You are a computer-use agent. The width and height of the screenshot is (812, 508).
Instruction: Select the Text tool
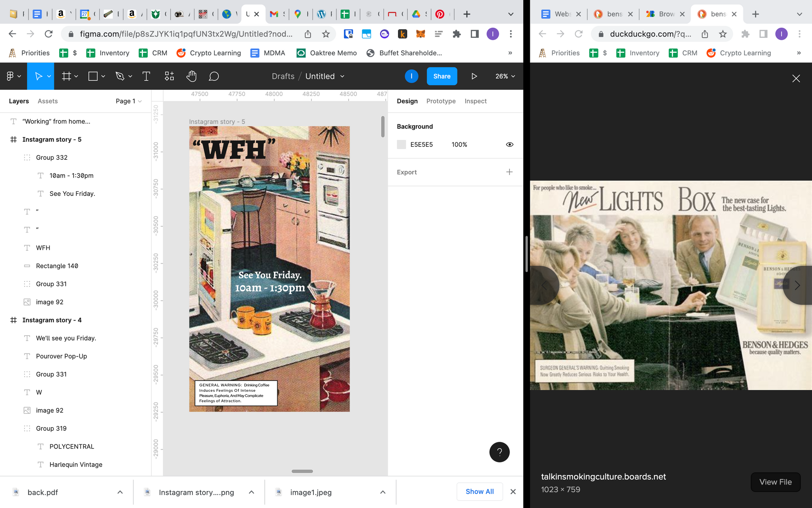coord(146,76)
